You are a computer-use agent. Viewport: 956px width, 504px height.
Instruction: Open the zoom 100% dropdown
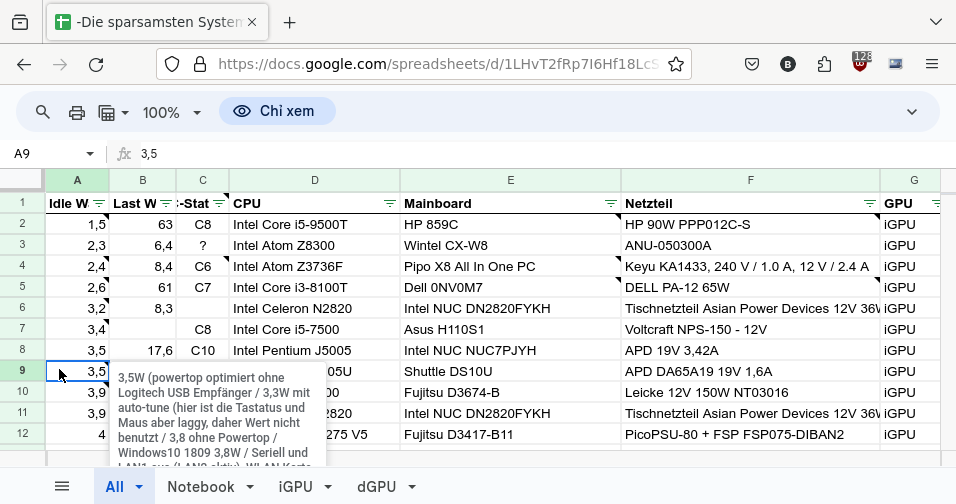[167, 112]
